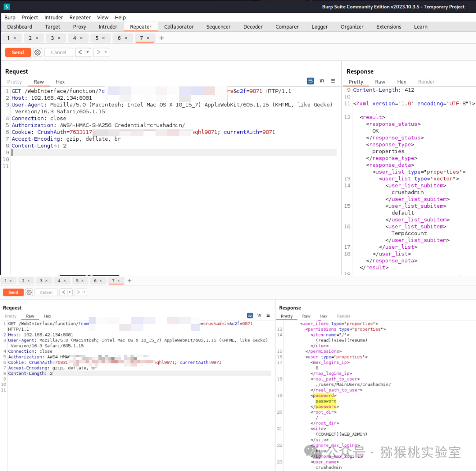Switch to the Comparer tab
This screenshot has width=476, height=471.
pyautogui.click(x=287, y=27)
